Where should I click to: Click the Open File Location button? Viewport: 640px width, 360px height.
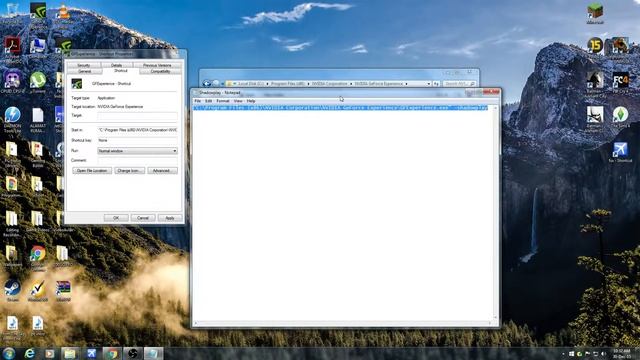(x=92, y=171)
